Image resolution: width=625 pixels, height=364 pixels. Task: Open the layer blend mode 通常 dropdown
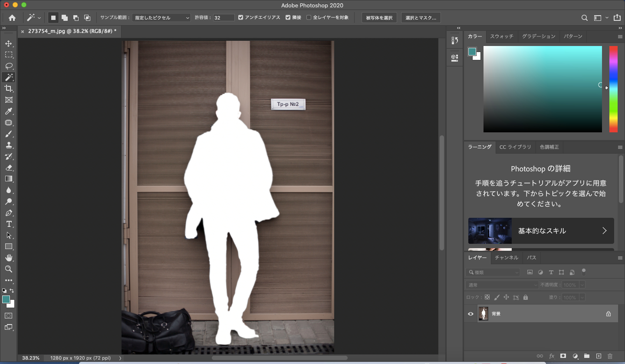pos(502,285)
